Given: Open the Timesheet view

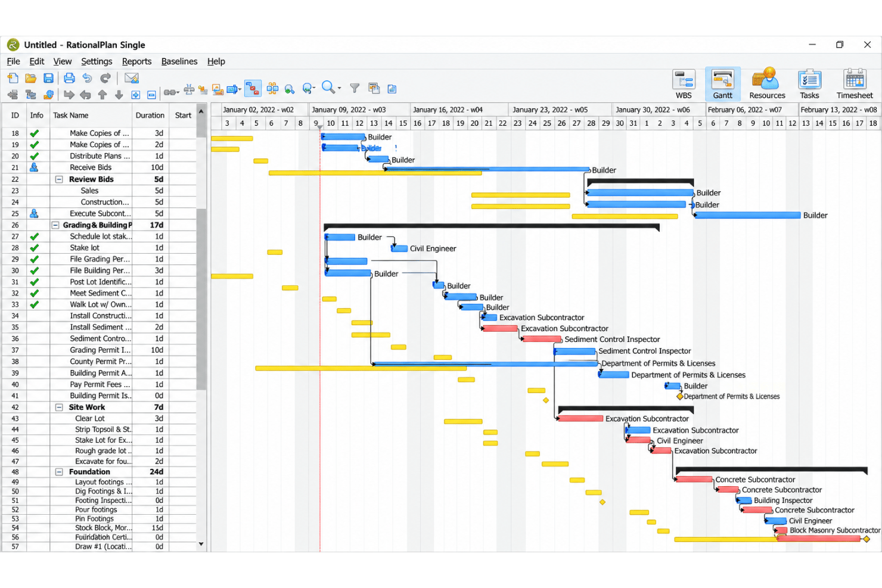Looking at the screenshot, I should [x=855, y=84].
